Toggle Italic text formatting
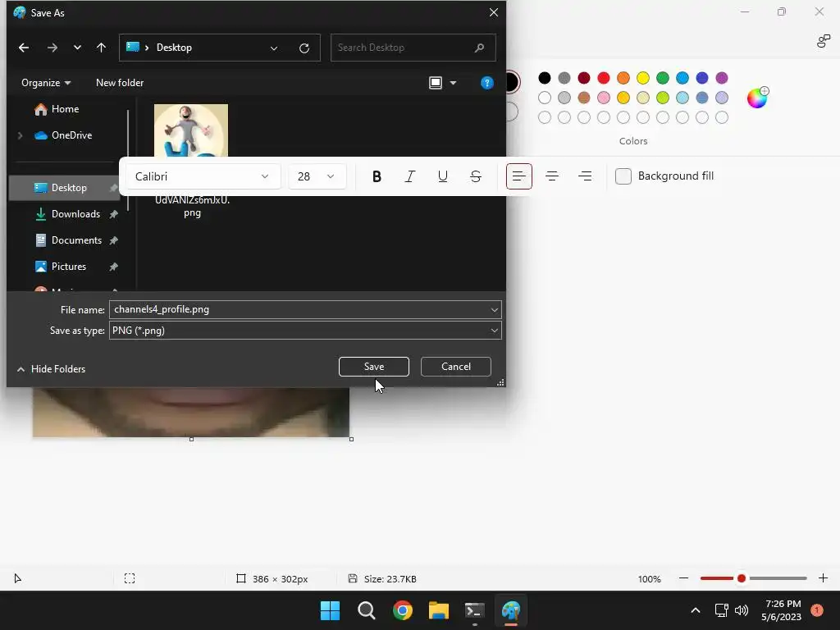The image size is (840, 630). pos(410,176)
